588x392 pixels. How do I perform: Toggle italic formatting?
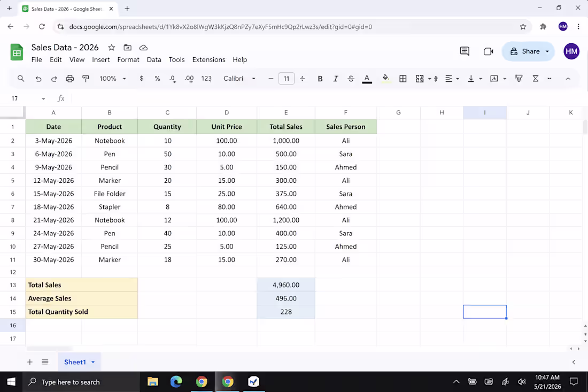point(336,79)
